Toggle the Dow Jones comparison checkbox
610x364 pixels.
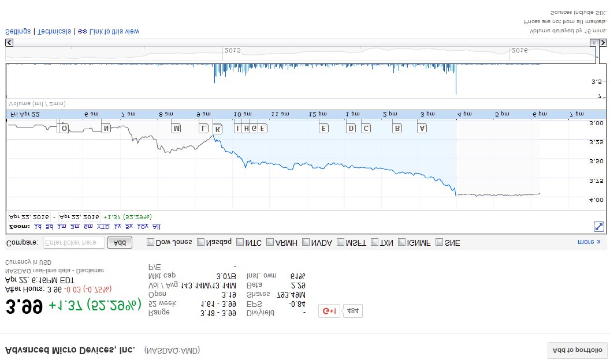point(150,242)
